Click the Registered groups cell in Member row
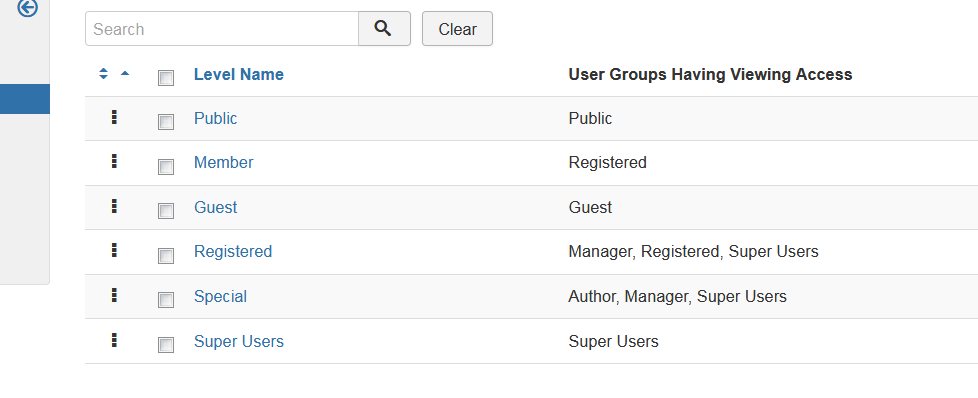 pyautogui.click(x=608, y=163)
